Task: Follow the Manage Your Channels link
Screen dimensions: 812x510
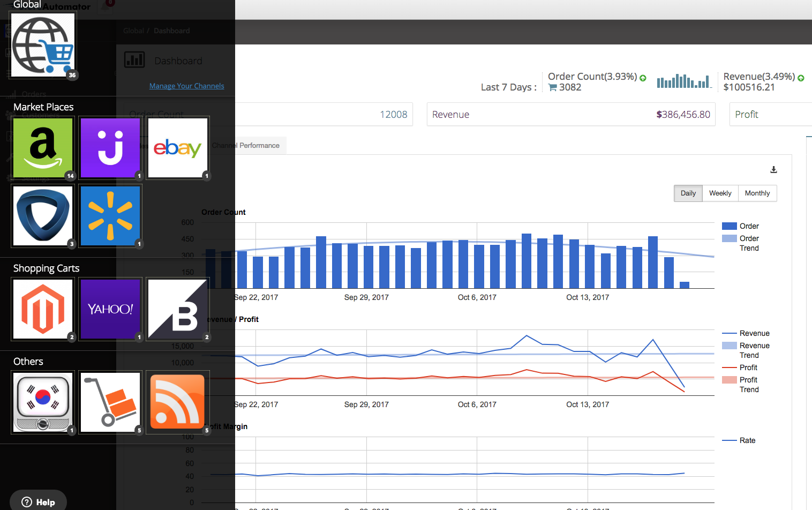Action: [x=186, y=86]
